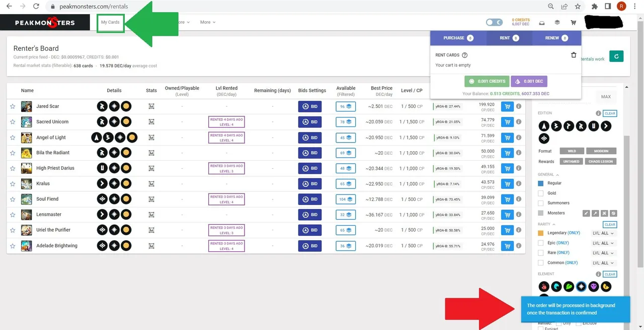This screenshot has height=330, width=644.
Task: Select the Fire element filter
Action: (543, 287)
